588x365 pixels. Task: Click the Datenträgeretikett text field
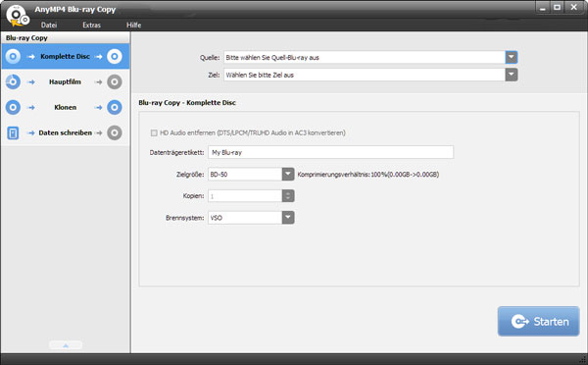(x=331, y=152)
